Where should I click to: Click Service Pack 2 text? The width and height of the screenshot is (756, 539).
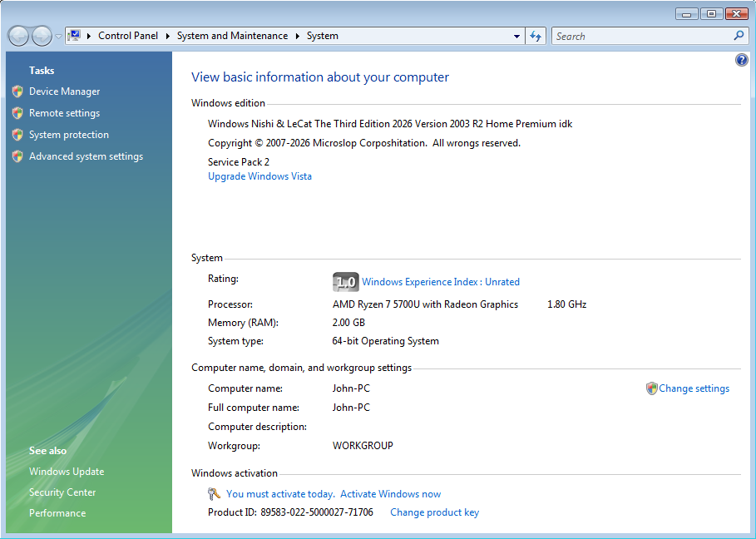click(239, 162)
